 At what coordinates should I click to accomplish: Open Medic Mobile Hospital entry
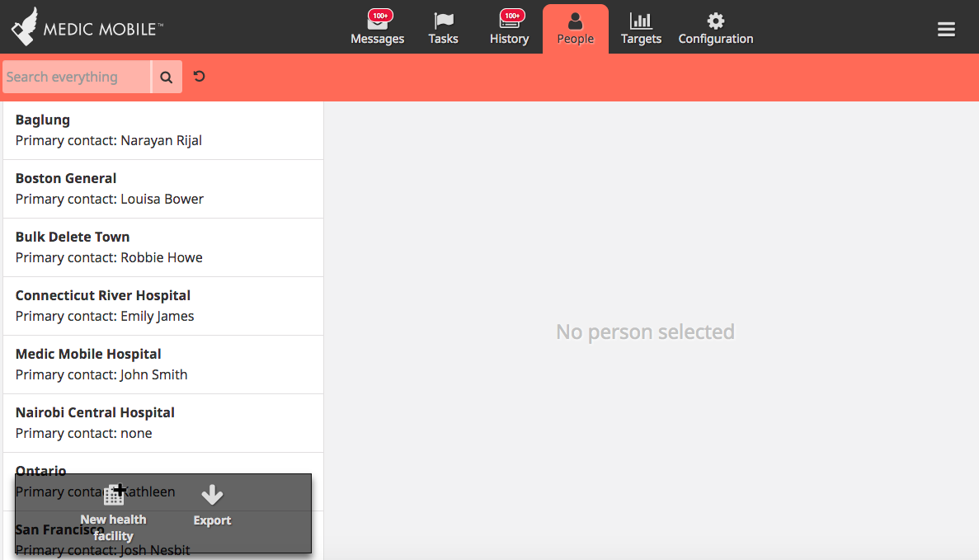click(163, 365)
